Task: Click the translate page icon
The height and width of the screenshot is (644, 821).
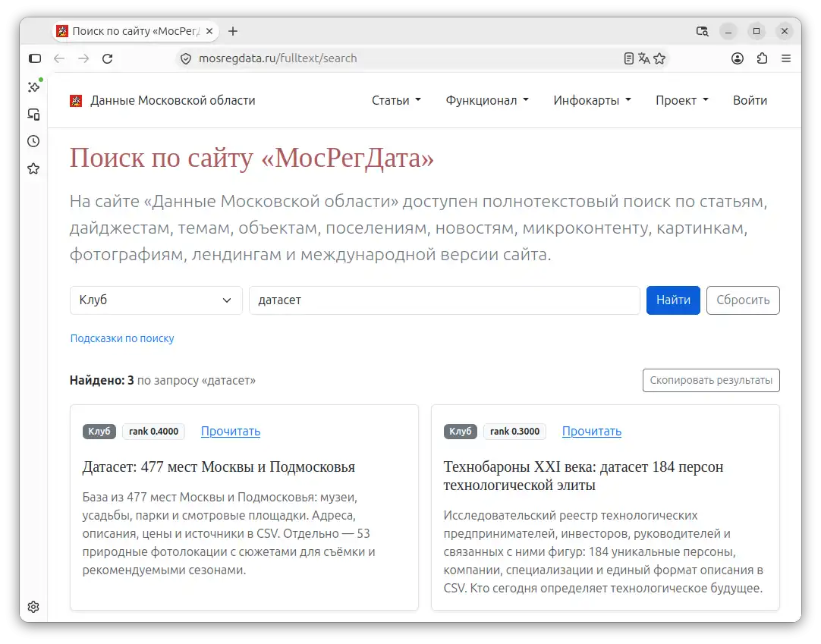Action: tap(644, 58)
